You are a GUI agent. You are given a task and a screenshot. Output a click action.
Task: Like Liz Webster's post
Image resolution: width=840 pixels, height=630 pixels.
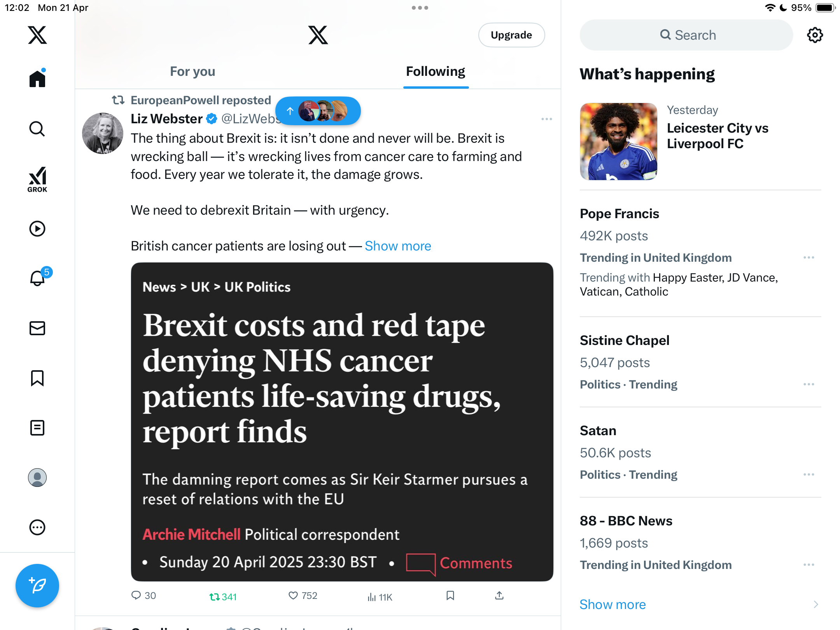pyautogui.click(x=303, y=596)
